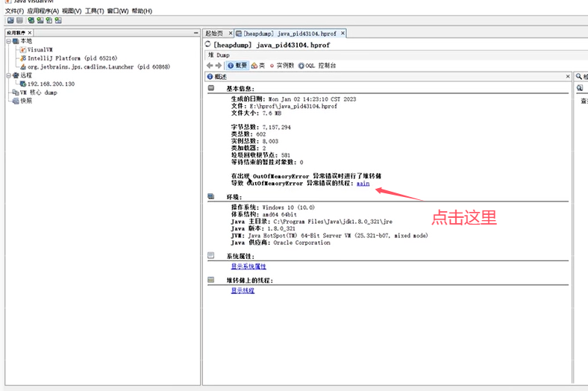Click the icon below the magnifier

coord(580,88)
